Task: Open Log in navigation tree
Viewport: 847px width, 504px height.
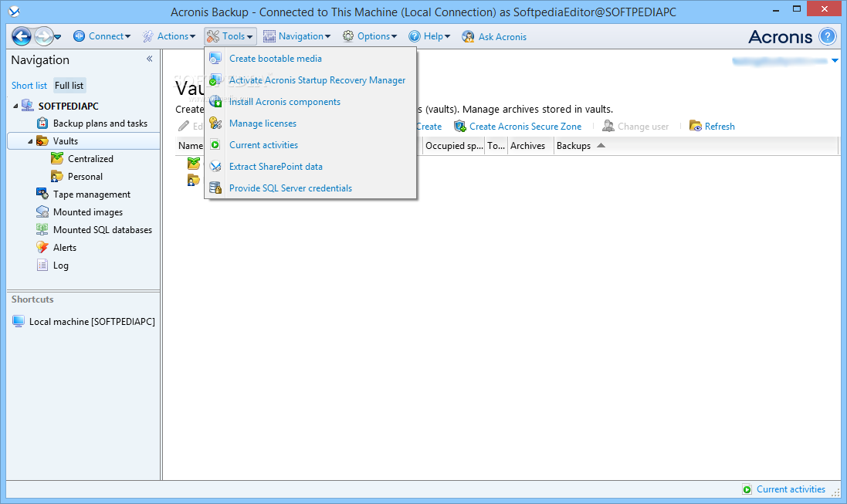Action: (x=60, y=266)
